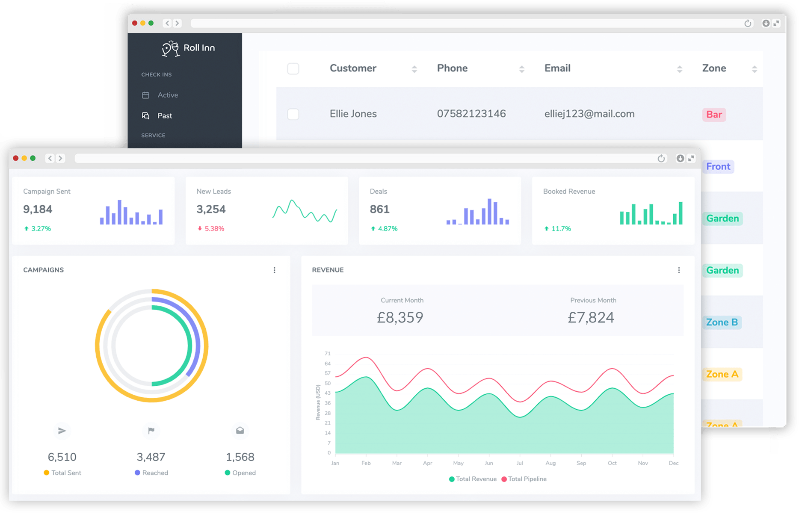Toggle Total Sent legend in Campaigns

click(62, 473)
